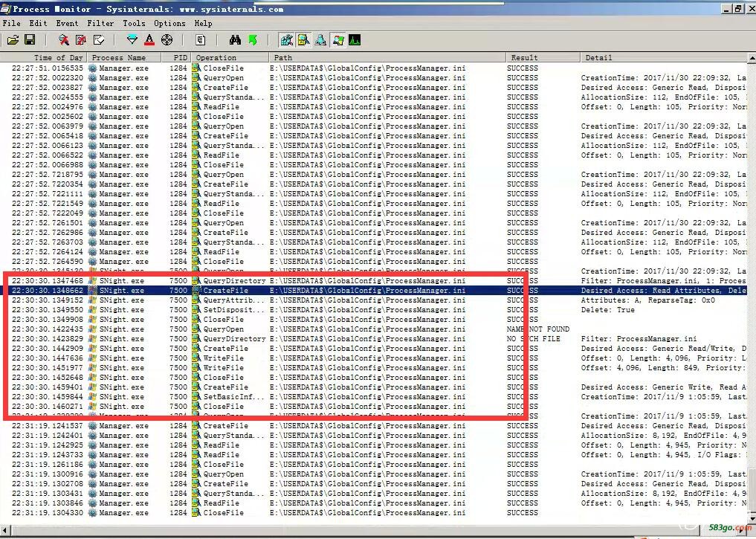Click the SNight.exe icon at 22:30:30.1460271

point(93,406)
